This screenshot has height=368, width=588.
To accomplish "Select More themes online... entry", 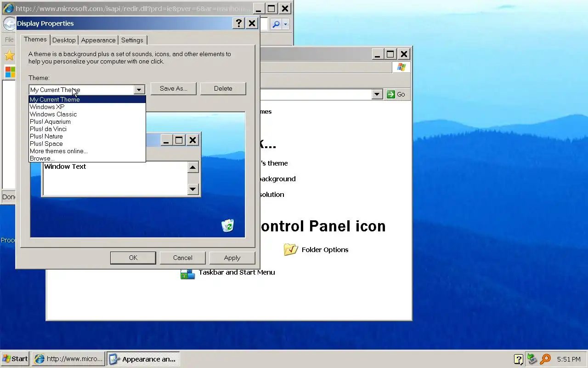I will pos(87,151).
